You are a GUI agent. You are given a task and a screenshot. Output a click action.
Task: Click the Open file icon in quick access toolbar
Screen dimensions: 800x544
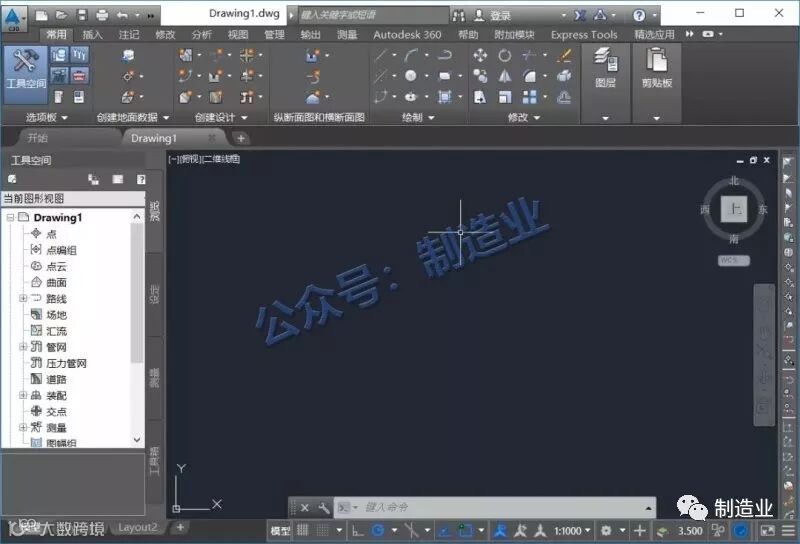pyautogui.click(x=61, y=15)
